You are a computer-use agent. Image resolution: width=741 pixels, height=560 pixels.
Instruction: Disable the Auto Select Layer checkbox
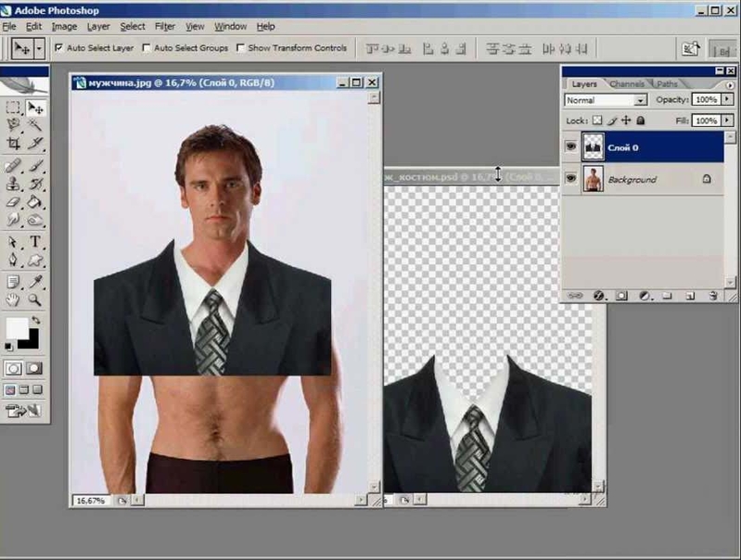(59, 47)
